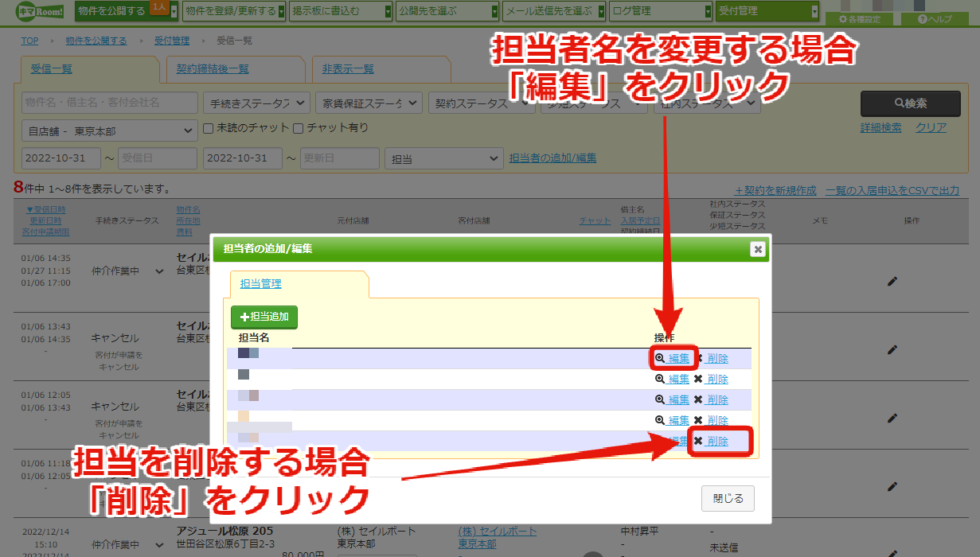
Task: Click the ＋契約を新規作成 link
Action: point(775,191)
